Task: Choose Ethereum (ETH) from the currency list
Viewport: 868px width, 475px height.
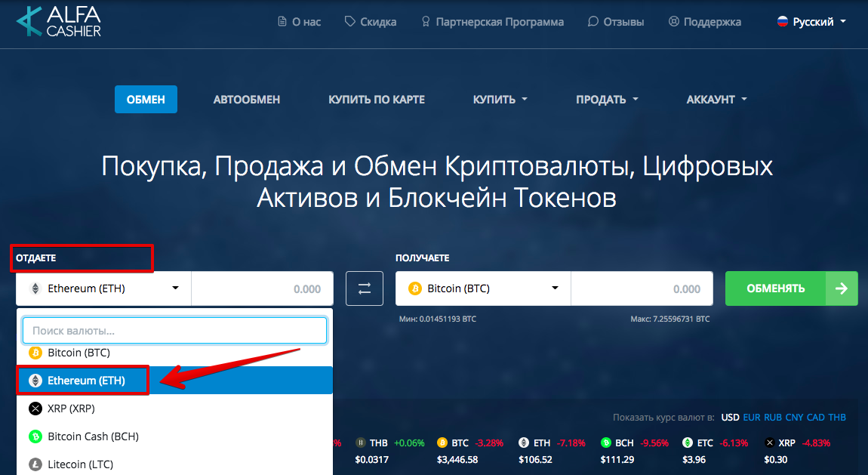Action: click(x=174, y=381)
